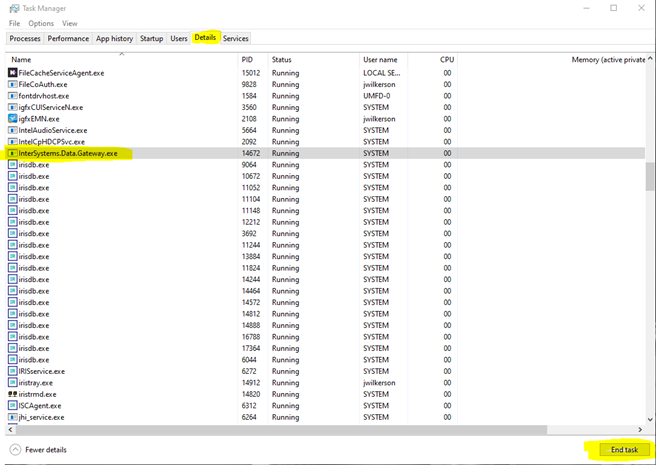The width and height of the screenshot is (656, 465).
Task: Click the igfxEMN.exe process icon
Action: click(12, 119)
